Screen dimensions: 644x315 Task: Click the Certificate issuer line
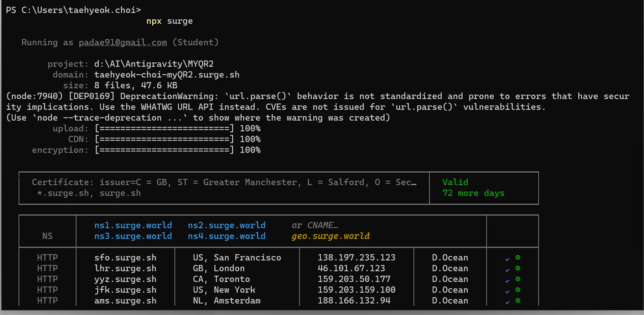point(224,182)
